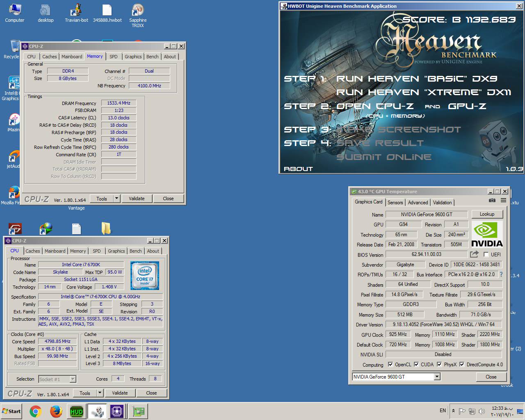Toggle the UEFI checkbox in GPU-Z
525x420 pixels.
tap(486, 254)
